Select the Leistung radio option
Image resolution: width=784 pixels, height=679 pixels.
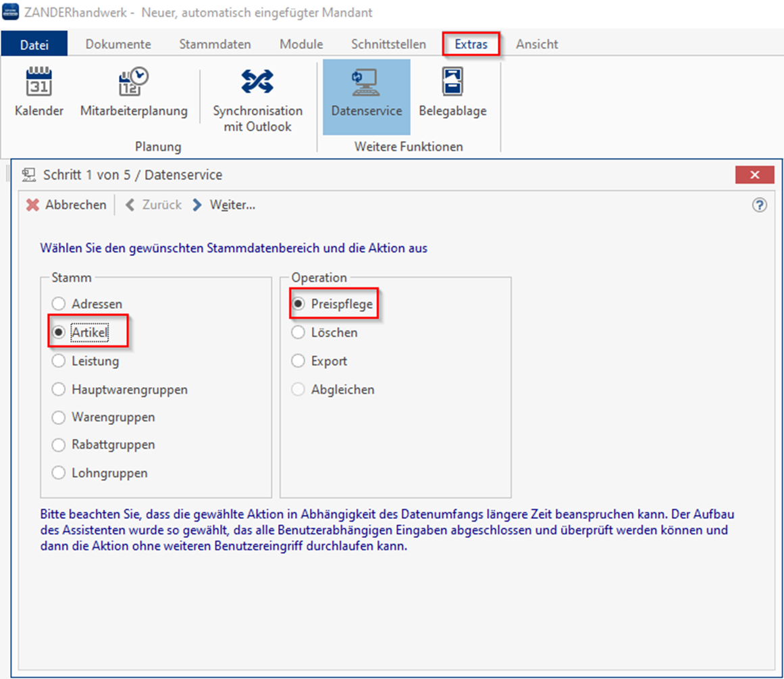pyautogui.click(x=59, y=361)
